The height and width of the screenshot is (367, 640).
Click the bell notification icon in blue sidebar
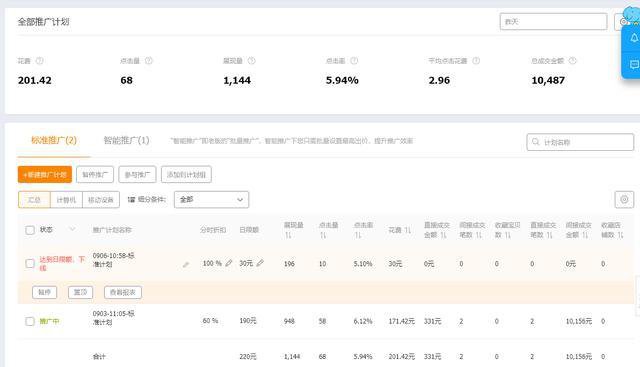[634, 38]
